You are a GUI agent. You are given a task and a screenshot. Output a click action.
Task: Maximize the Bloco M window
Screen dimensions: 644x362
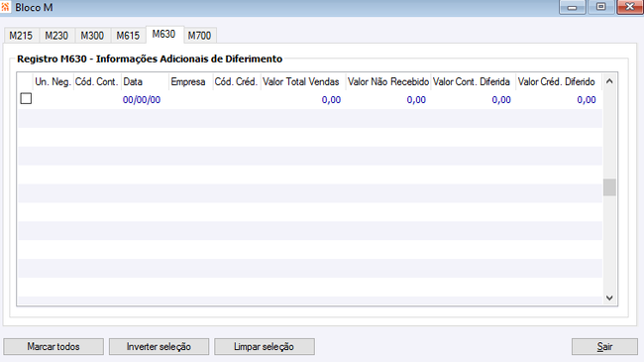600,7
